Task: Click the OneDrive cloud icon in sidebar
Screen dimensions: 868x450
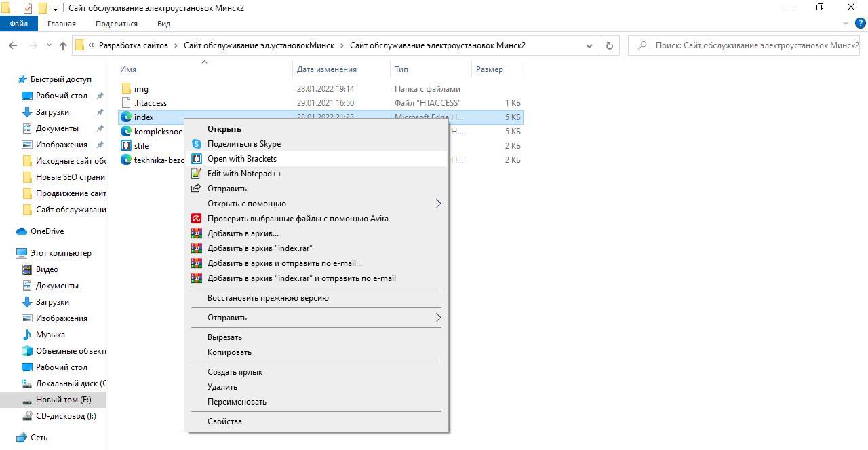Action: pos(22,231)
